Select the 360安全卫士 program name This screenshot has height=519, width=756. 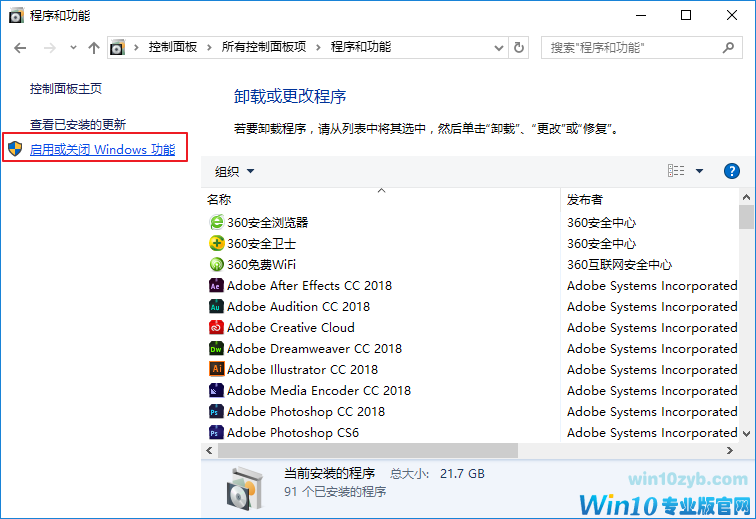[261, 244]
